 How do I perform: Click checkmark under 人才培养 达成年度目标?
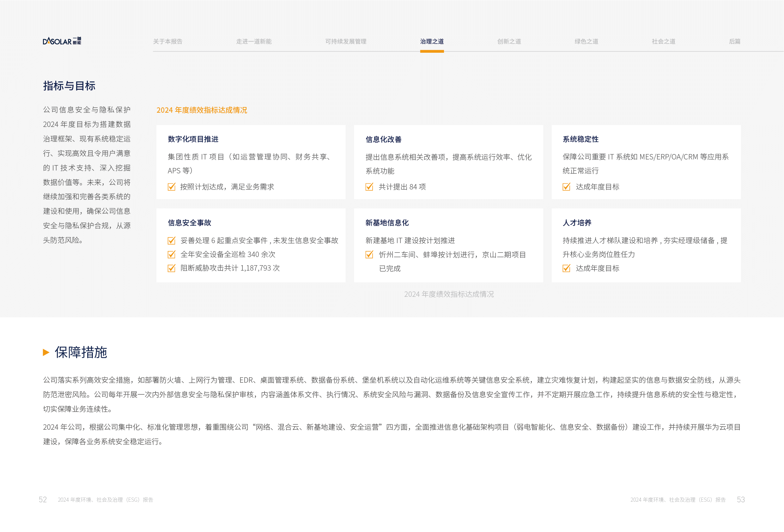(566, 268)
